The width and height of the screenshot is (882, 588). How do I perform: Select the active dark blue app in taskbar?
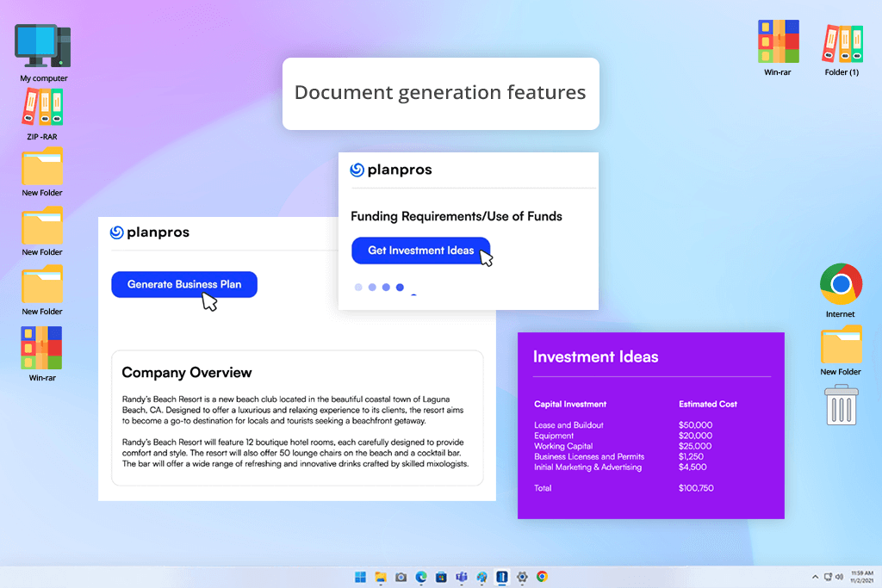pos(502,577)
